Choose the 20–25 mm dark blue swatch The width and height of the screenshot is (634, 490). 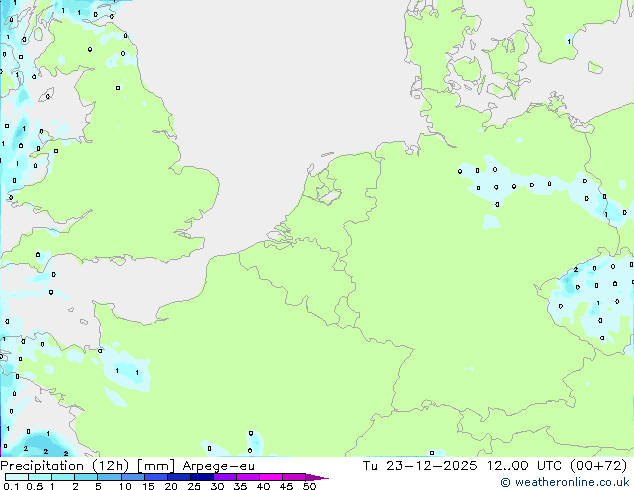178,477
